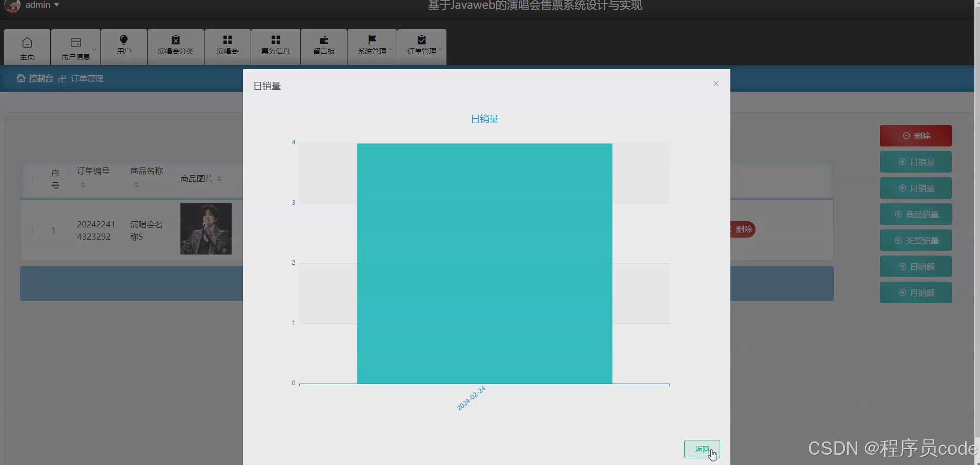
Task: Click the 2024-02-24 axis label
Action: [471, 398]
